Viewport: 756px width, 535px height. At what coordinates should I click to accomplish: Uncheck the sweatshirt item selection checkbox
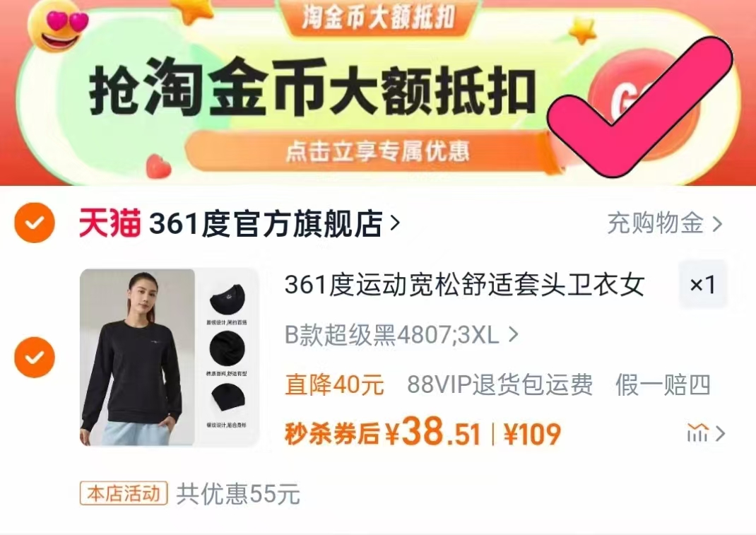pos(34,358)
